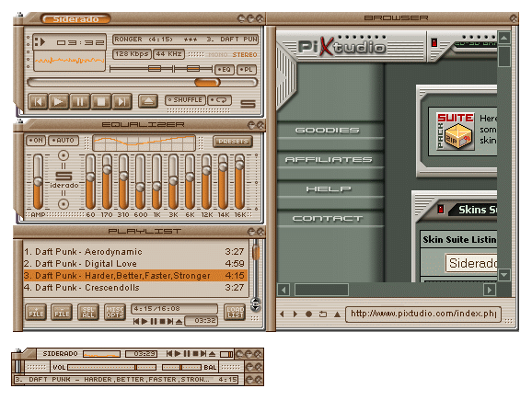Open the playlist MISC OPTS menu
532x400 pixels.
click(115, 312)
